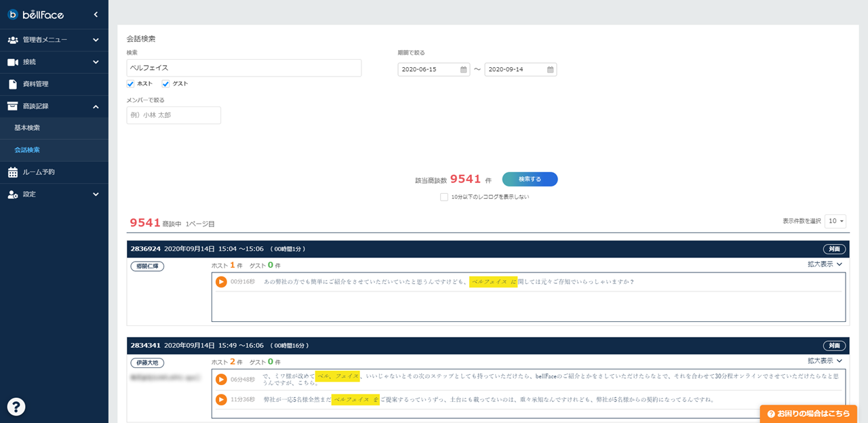This screenshot has height=423, width=868.
Task: Expand the 管理者メニュー sidebar section
Action: pyautogui.click(x=54, y=40)
